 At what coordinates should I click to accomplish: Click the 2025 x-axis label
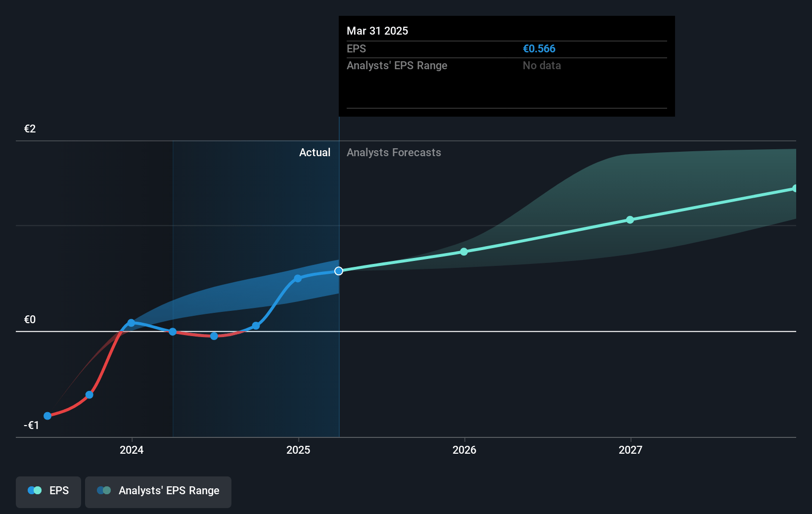point(298,450)
